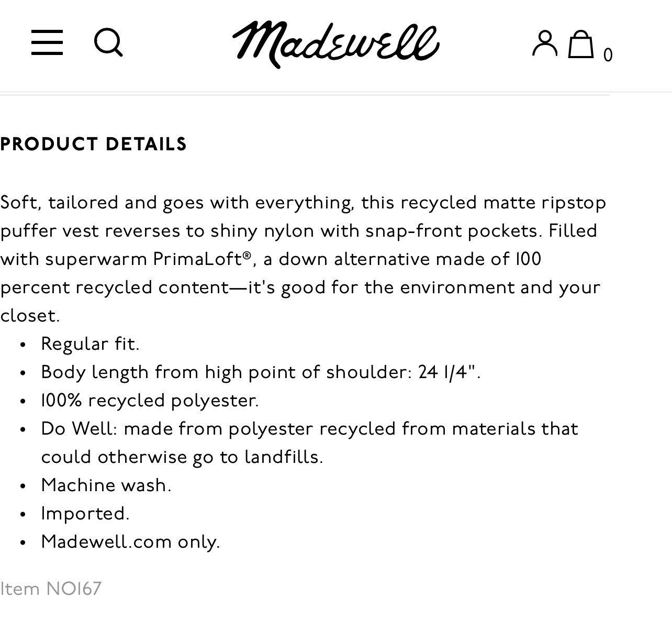672x620 pixels.
Task: Click 'percent recycled content' description line
Action: [115, 287]
